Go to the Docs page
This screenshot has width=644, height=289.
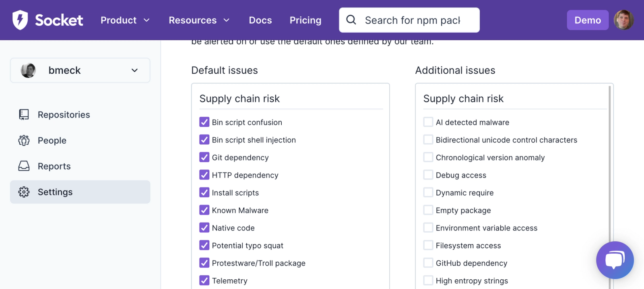tap(260, 20)
